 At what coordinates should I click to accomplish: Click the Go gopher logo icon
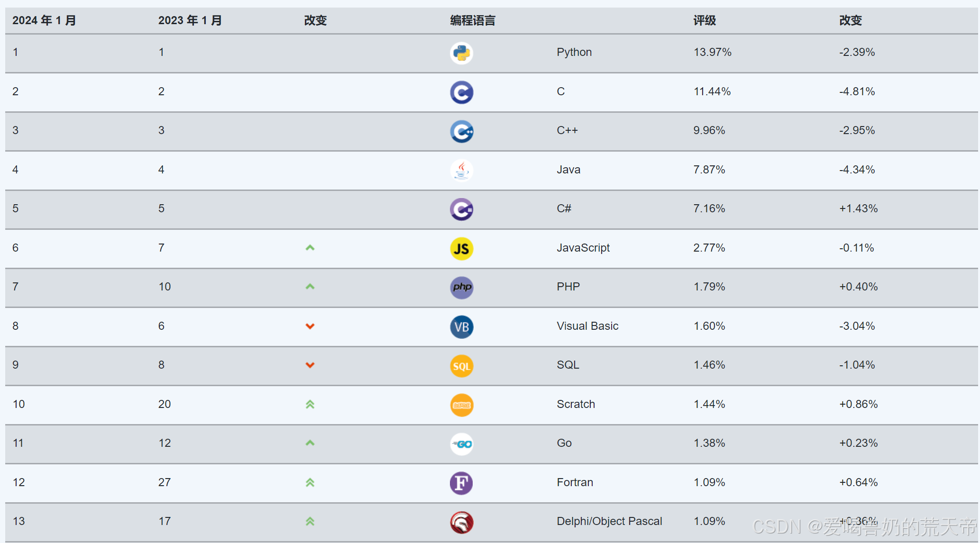[461, 444]
